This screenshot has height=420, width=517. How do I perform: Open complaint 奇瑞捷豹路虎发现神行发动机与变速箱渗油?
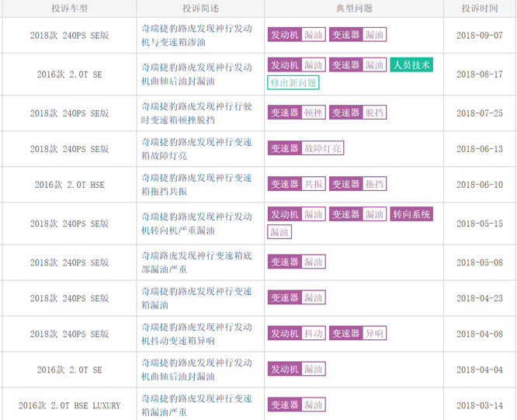click(x=196, y=35)
